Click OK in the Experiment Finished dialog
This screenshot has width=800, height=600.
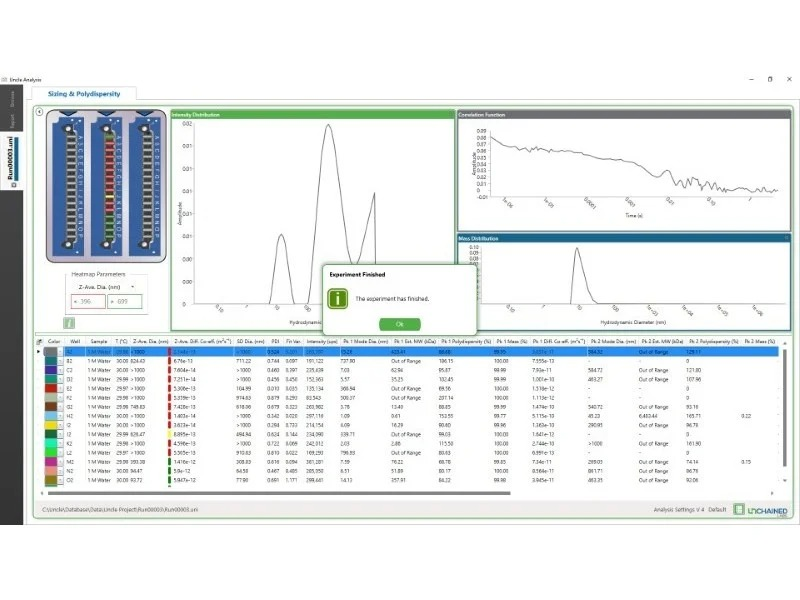point(399,324)
